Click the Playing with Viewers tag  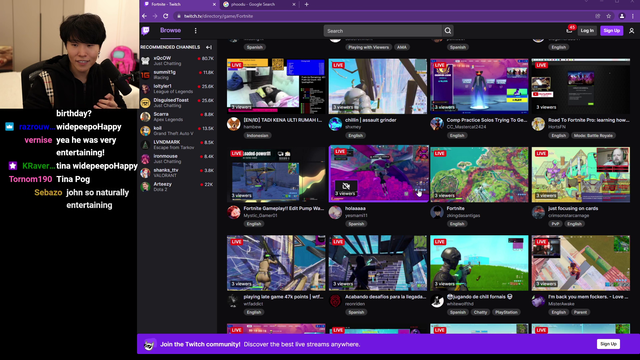368,47
